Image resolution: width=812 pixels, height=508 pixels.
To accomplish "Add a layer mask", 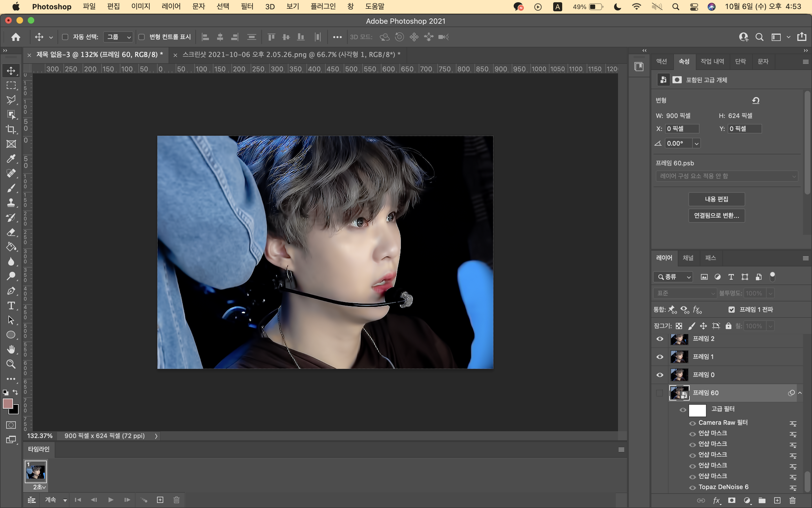I will pos(732,501).
